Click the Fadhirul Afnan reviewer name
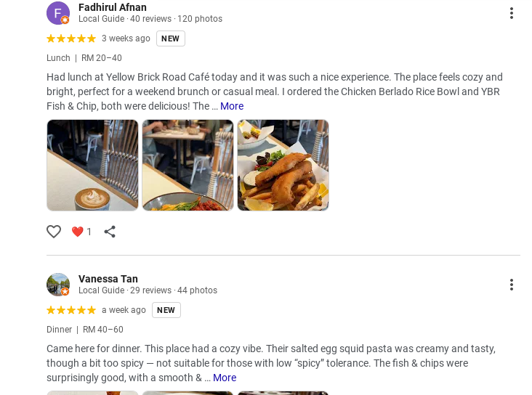 (113, 7)
